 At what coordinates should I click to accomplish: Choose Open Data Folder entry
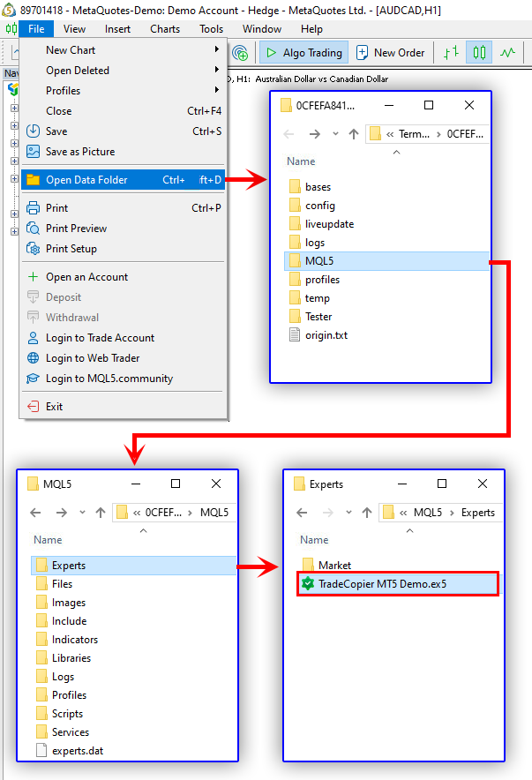click(x=124, y=180)
